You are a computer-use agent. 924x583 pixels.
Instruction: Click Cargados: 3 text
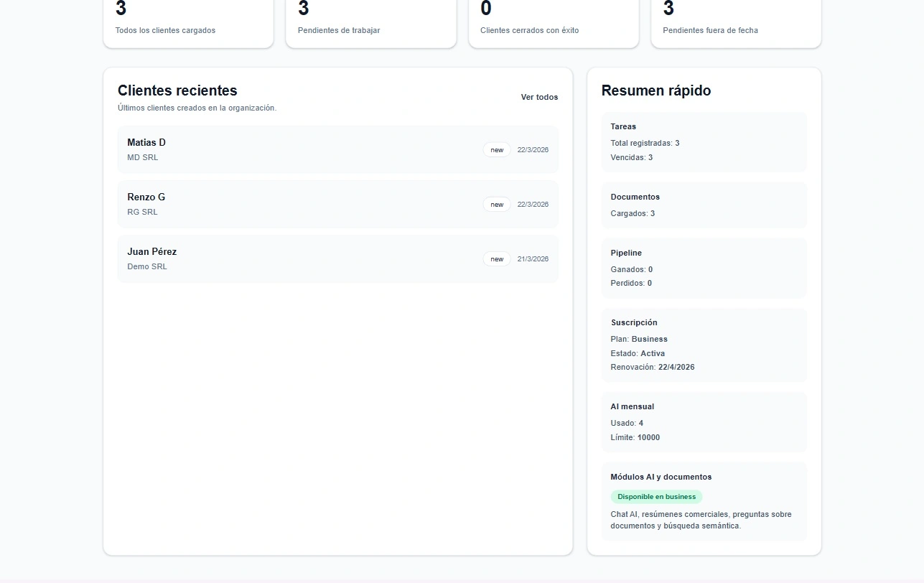tap(633, 213)
